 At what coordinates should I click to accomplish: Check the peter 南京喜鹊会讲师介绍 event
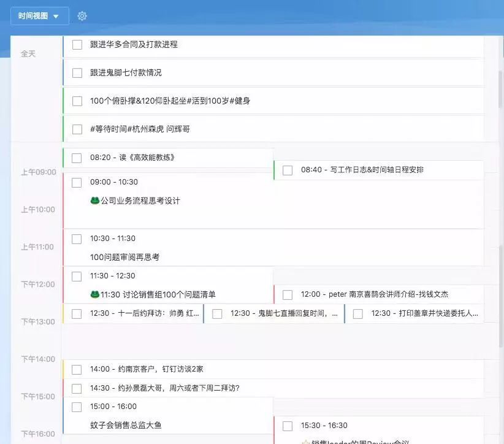coord(287,294)
